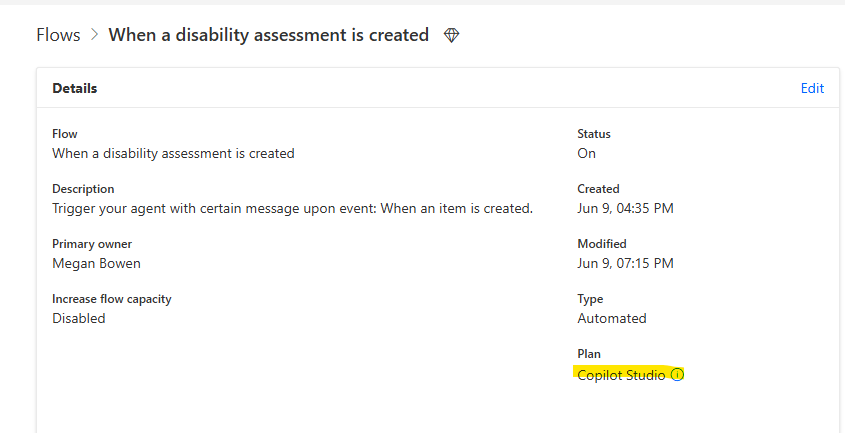Click the Created date Jun 9, 04:35 PM
The width and height of the screenshot is (845, 433).
(625, 208)
